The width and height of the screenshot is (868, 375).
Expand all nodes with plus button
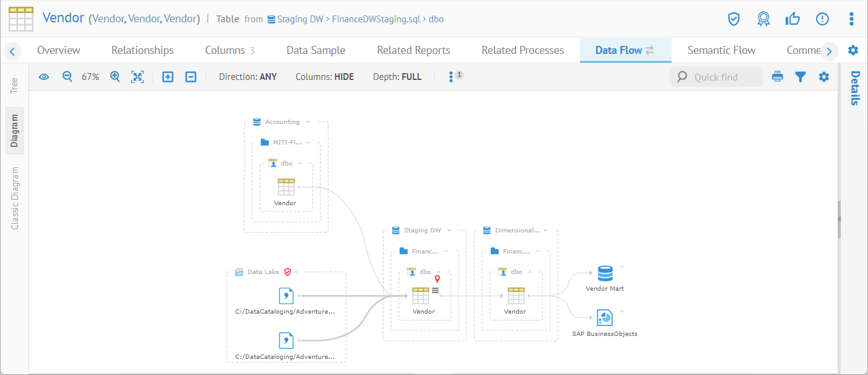[x=167, y=77]
